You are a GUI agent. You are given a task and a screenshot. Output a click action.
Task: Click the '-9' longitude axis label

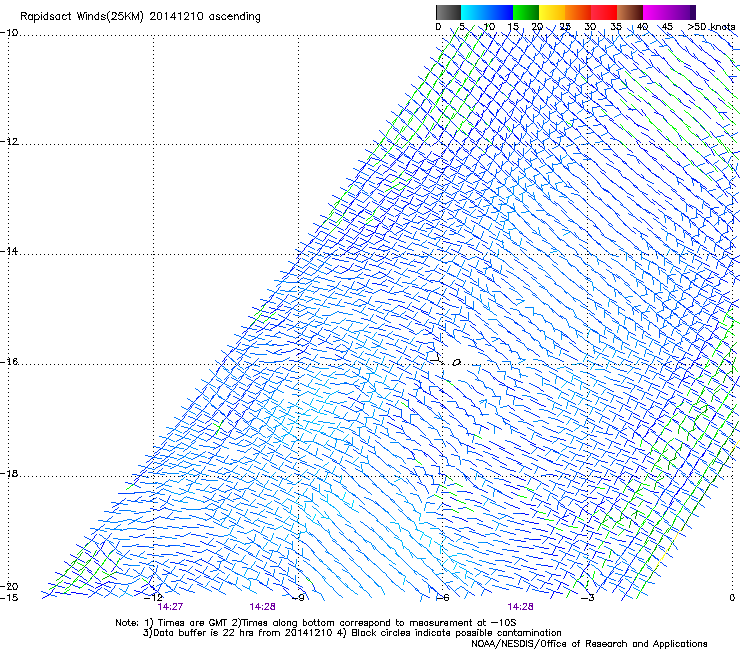298,598
